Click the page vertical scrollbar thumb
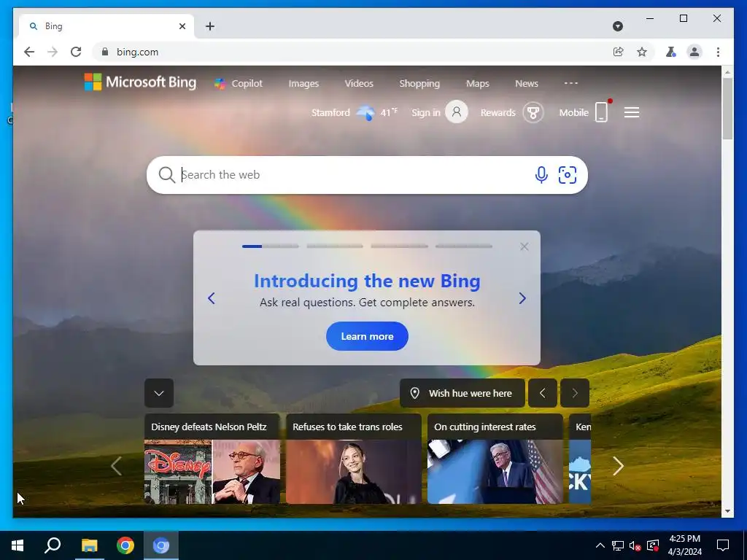The height and width of the screenshot is (560, 747). click(x=727, y=109)
